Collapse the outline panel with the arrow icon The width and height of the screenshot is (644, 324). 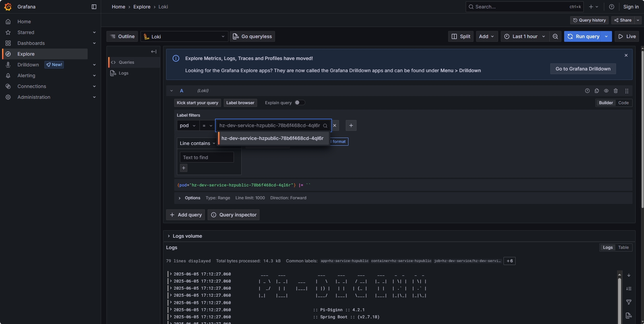pos(154,52)
